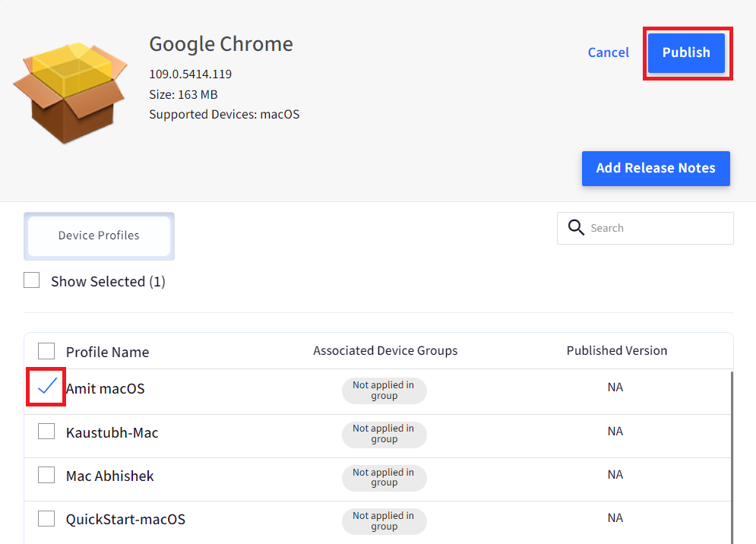Enable the Show Selected checkbox
This screenshot has height=544, width=756.
(x=32, y=281)
